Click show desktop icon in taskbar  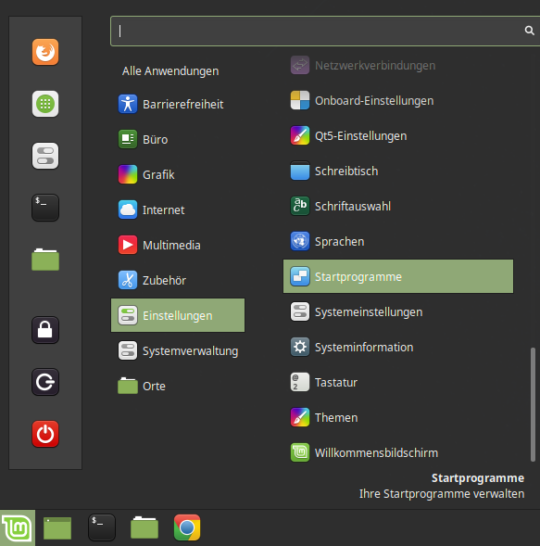57,528
